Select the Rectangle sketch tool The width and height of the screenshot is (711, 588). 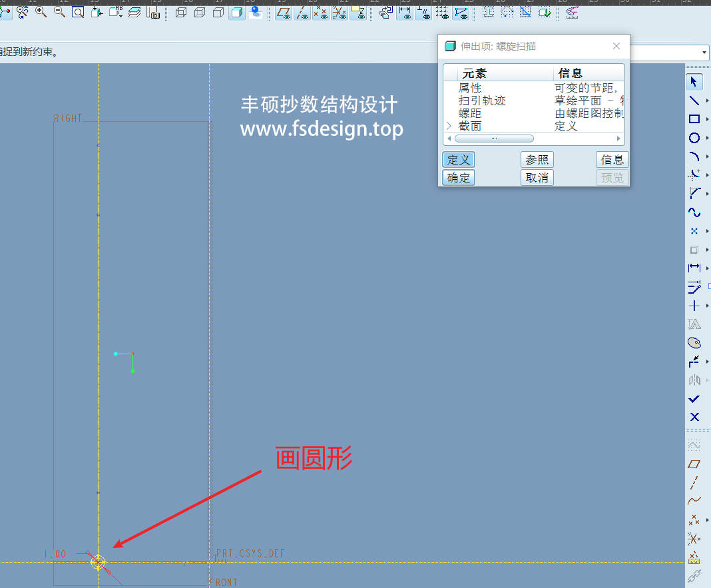[694, 119]
